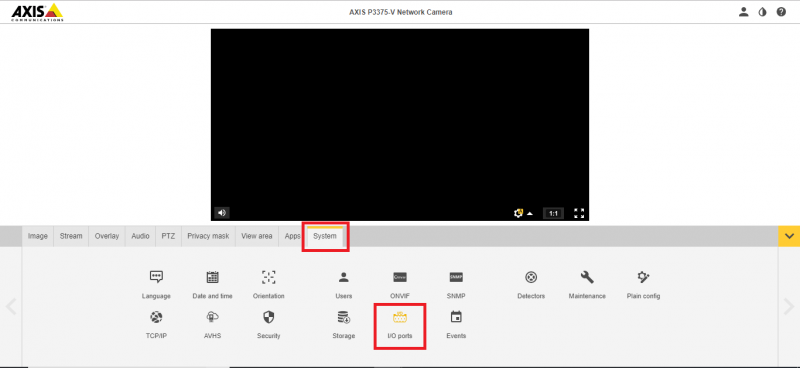Viewport: 800px width, 368px height.
Task: Click the black live video view
Action: pos(399,125)
